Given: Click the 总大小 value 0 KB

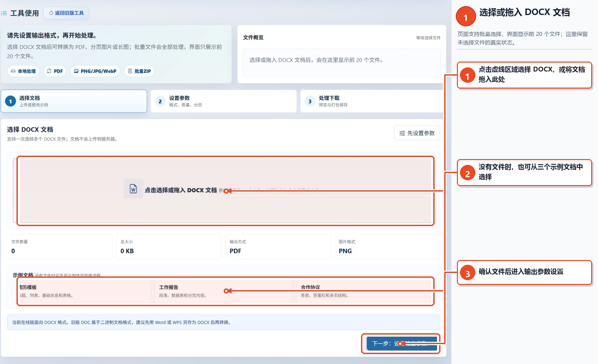Looking at the screenshot, I should tap(127, 251).
